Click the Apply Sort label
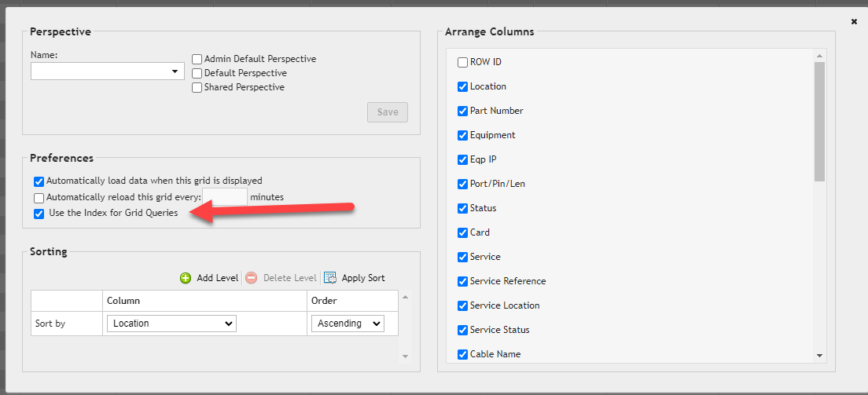868x395 pixels. tap(363, 278)
